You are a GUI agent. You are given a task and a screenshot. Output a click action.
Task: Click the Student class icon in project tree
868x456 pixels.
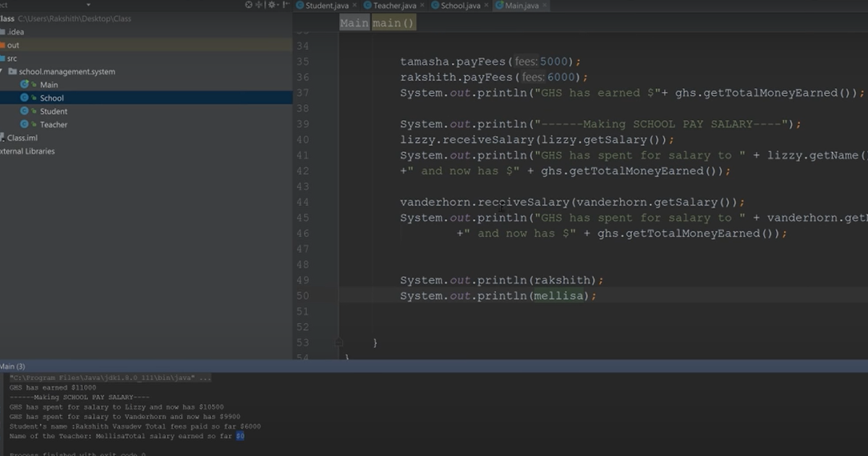coord(24,111)
